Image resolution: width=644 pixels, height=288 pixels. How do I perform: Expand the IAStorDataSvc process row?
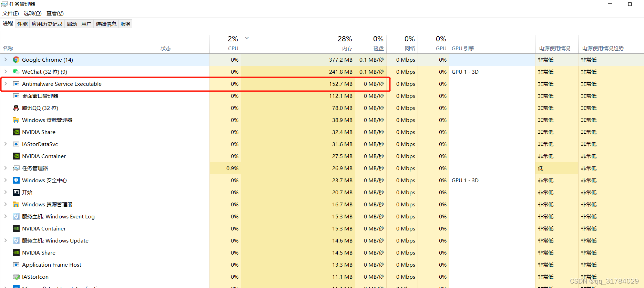pos(6,144)
